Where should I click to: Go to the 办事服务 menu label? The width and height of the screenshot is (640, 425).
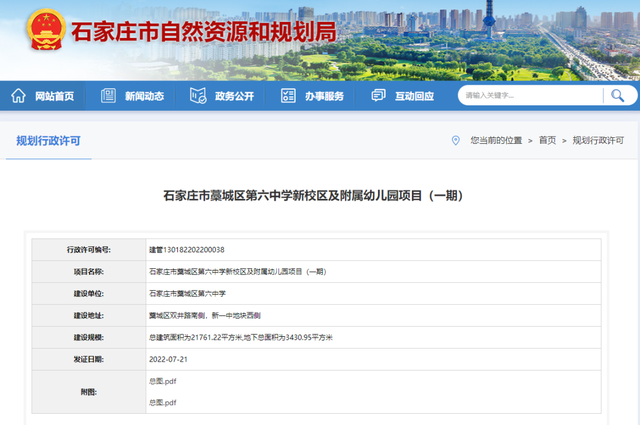[x=324, y=96]
